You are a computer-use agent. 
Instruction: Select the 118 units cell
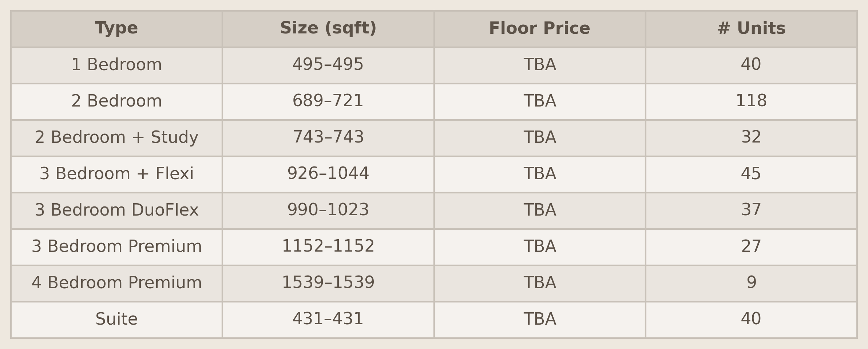pos(751,101)
